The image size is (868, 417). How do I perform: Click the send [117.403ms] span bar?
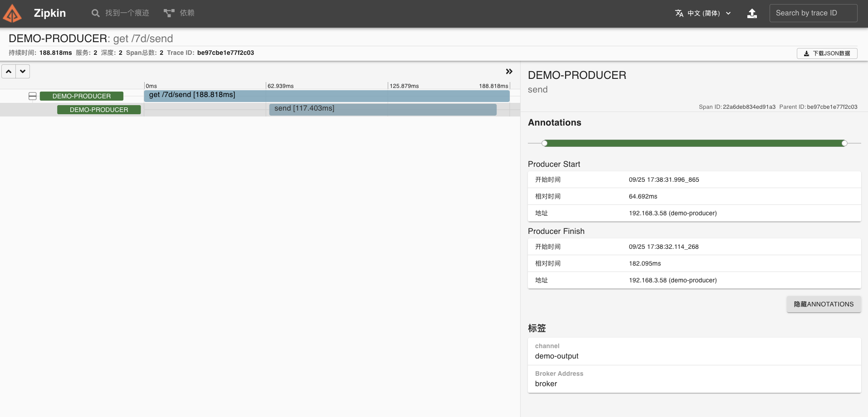click(x=383, y=109)
